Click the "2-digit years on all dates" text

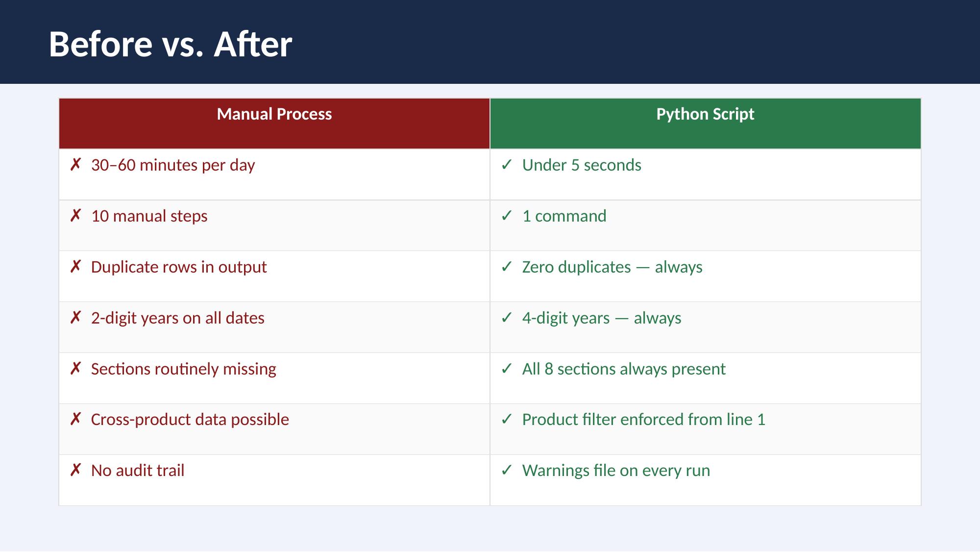click(177, 318)
